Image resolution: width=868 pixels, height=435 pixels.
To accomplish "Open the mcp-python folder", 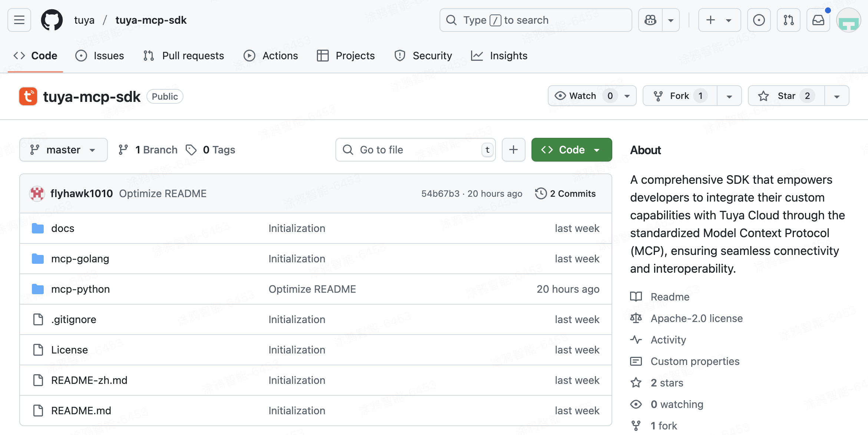I will pyautogui.click(x=80, y=289).
